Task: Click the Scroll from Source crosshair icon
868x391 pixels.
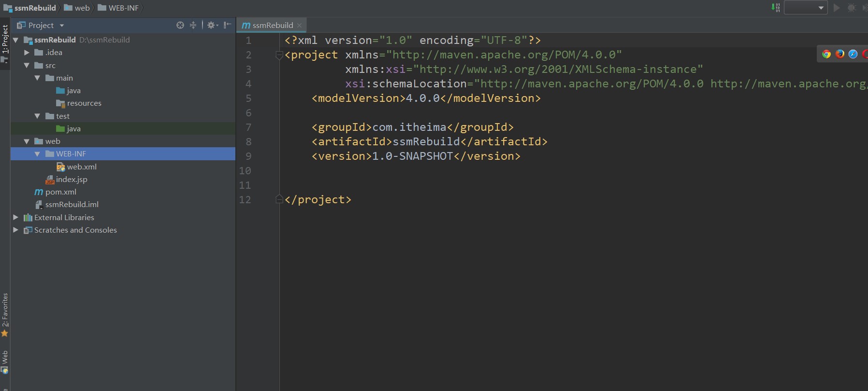Action: 180,25
